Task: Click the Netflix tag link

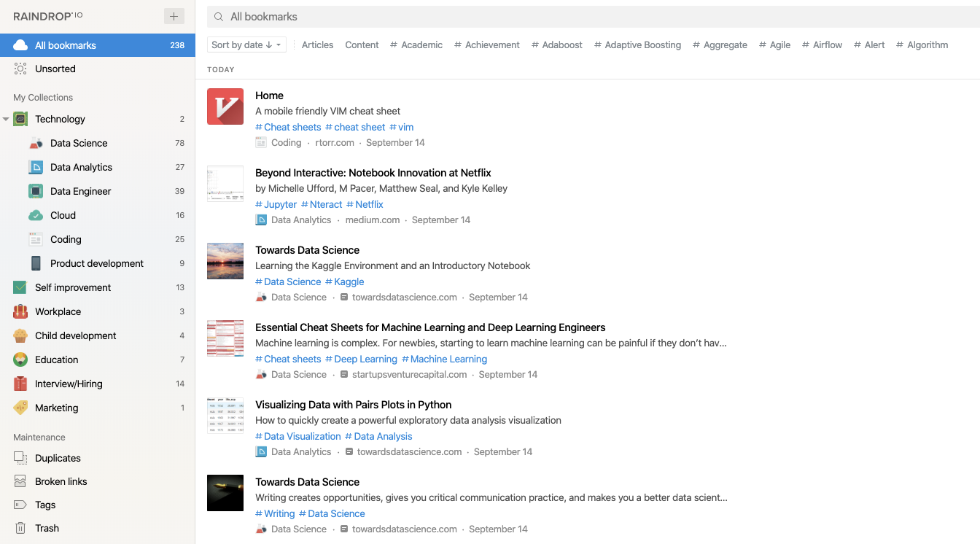Action: point(365,204)
